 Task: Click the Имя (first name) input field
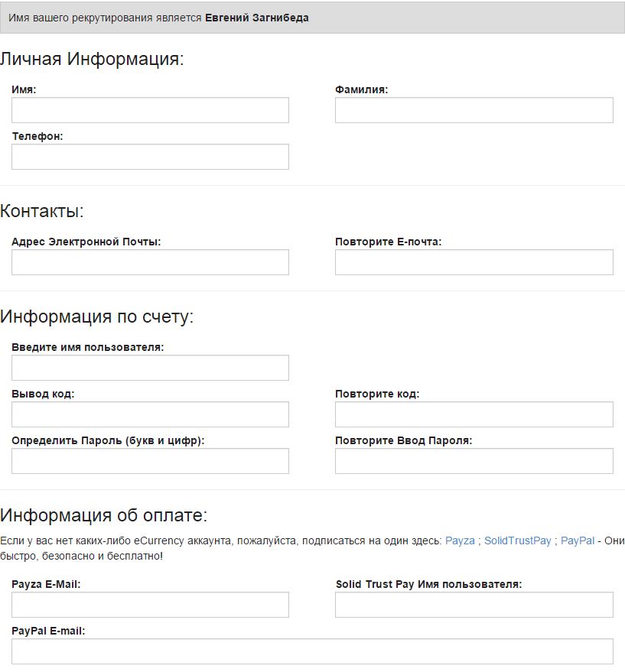tap(150, 110)
